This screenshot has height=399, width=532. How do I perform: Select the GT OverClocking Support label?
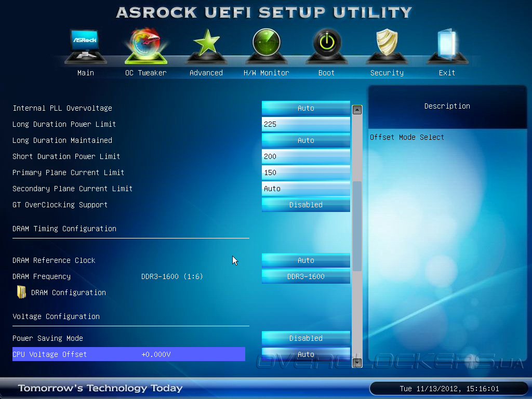[x=60, y=205]
